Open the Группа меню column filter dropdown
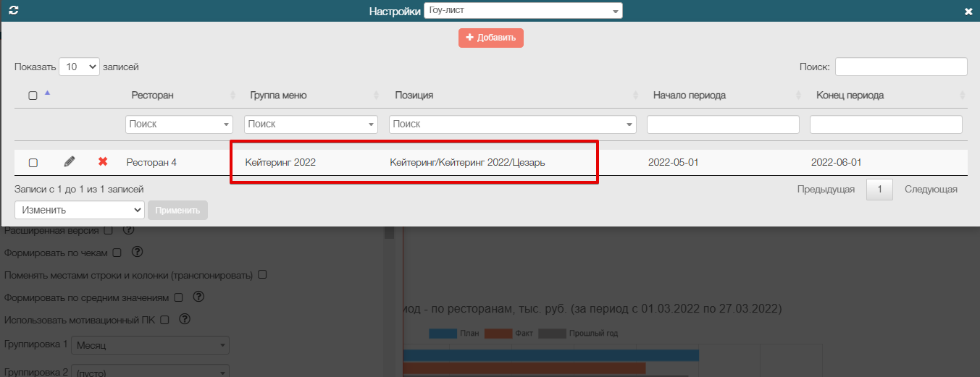Viewport: 980px width, 377px height. click(311, 124)
